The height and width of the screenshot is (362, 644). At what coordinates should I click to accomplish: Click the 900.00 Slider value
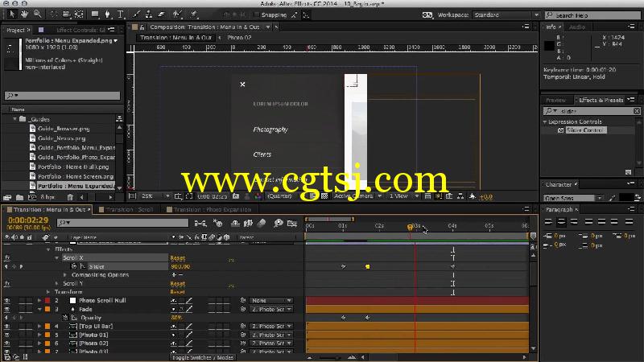point(180,266)
